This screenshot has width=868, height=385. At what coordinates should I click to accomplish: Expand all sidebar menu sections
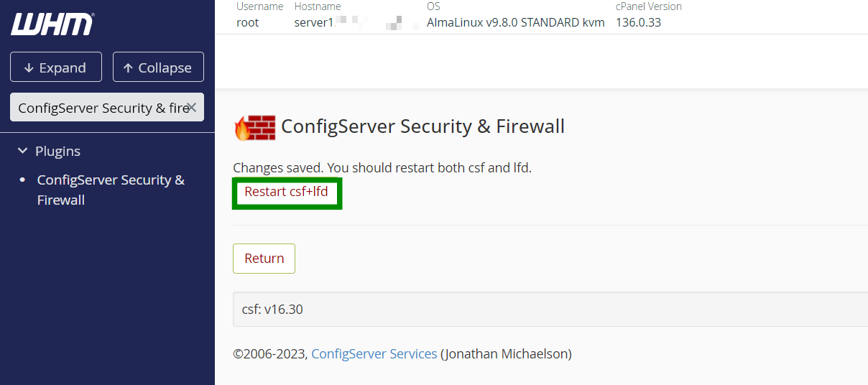coord(56,68)
